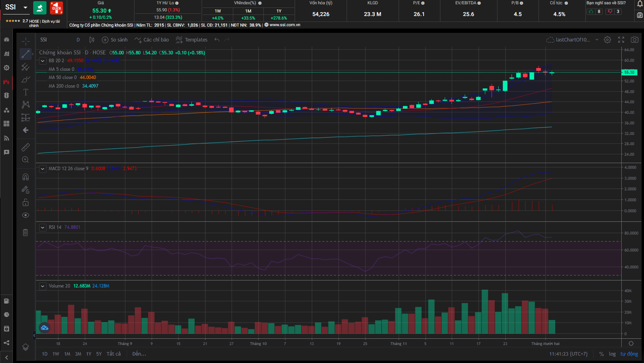Collapse the MACD indicator legend
Viewport: 644px width, 363px height.
click(43, 169)
